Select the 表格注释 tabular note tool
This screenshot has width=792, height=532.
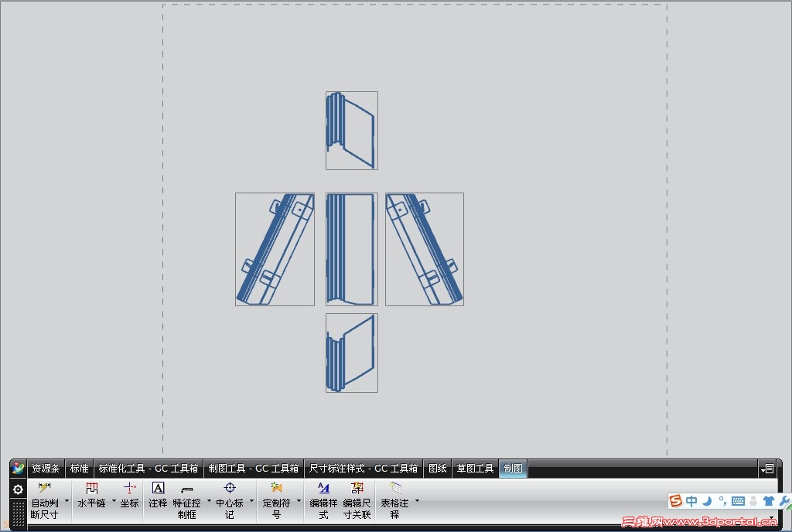(395, 501)
